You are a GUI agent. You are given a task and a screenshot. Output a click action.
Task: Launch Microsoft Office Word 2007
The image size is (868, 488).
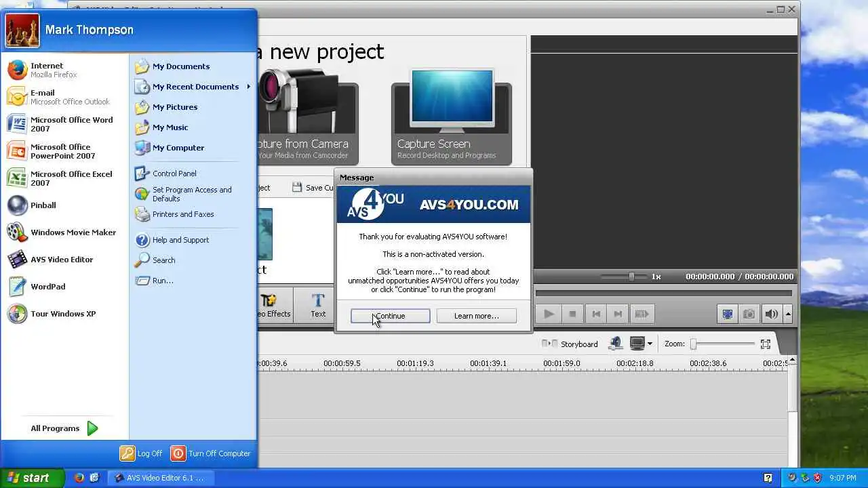pyautogui.click(x=64, y=124)
